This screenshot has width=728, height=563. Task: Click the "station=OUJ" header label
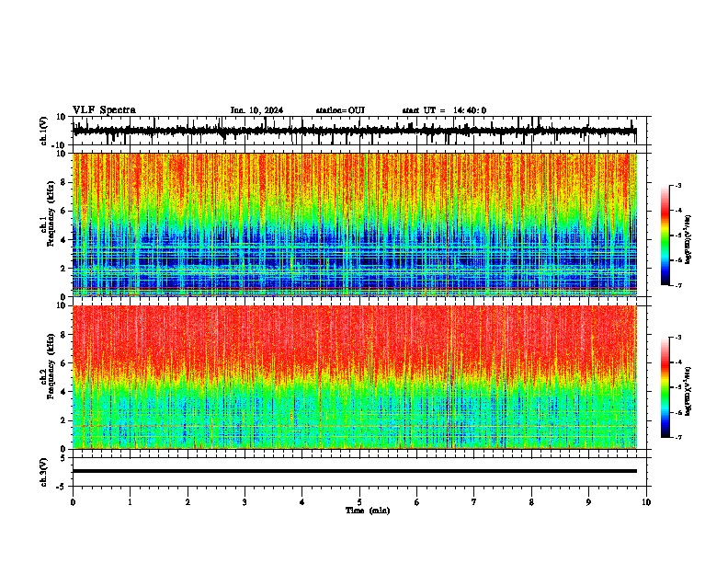point(340,110)
